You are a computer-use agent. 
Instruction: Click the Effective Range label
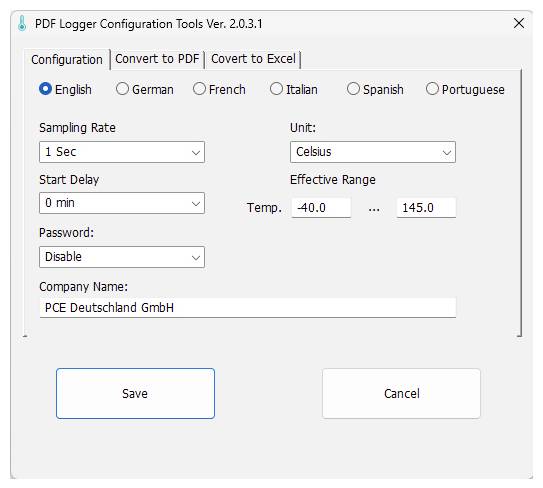point(333,180)
